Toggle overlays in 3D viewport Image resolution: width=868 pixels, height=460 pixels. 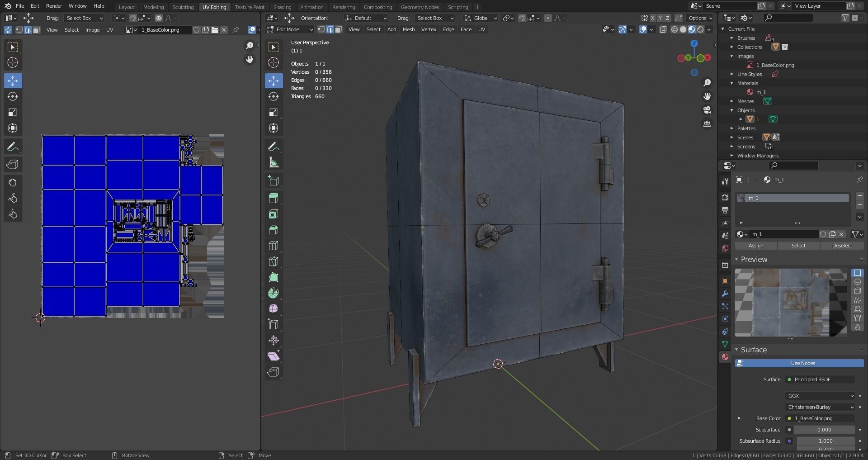(643, 29)
